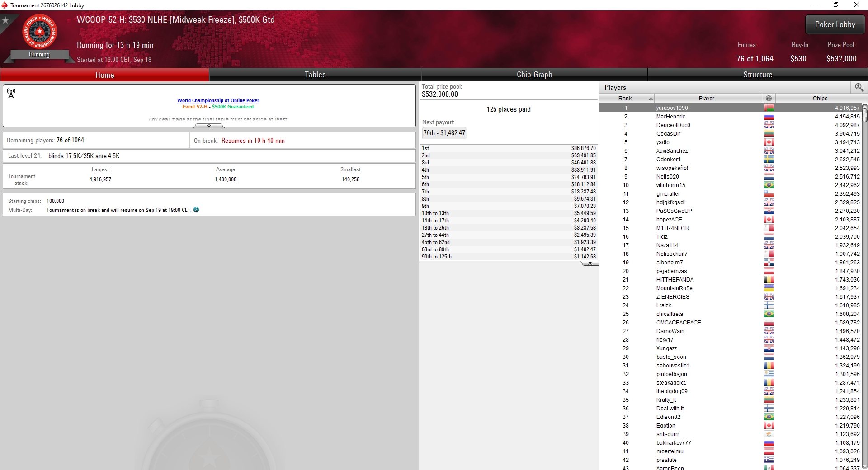
Task: Click the globe country column header
Action: coord(769,99)
